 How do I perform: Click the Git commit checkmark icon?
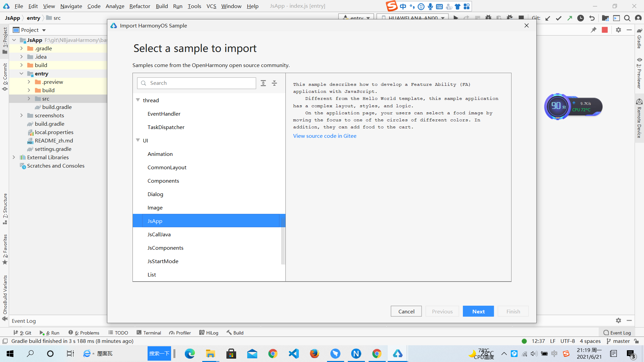[558, 18]
